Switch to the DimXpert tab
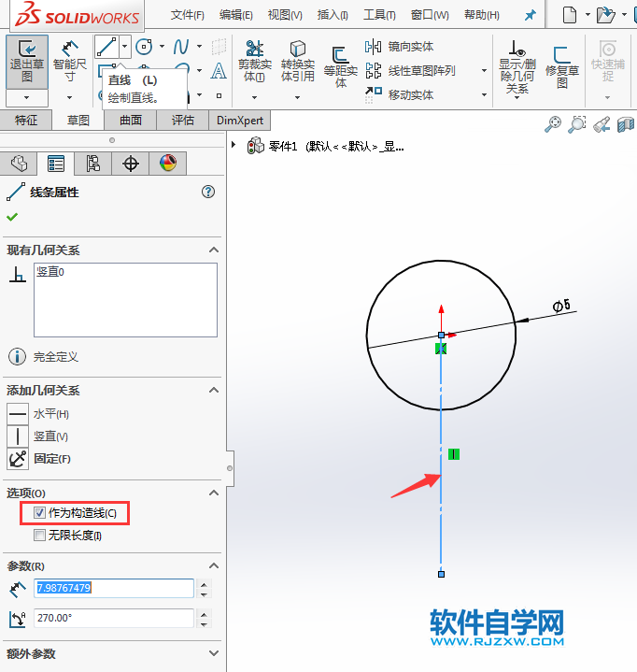This screenshot has height=672, width=637. point(240,120)
